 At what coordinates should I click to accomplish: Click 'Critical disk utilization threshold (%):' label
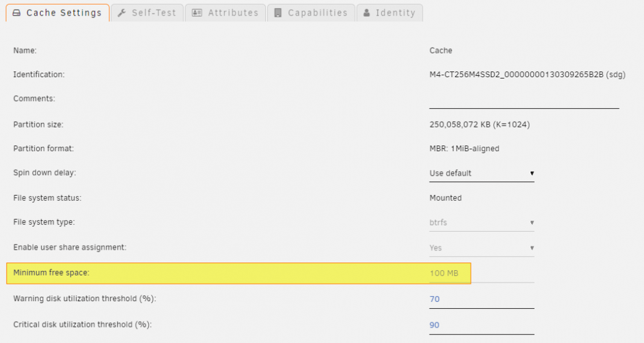coord(82,324)
